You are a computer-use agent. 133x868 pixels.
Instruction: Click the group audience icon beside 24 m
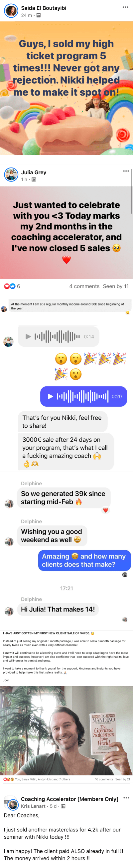[x=38, y=16]
